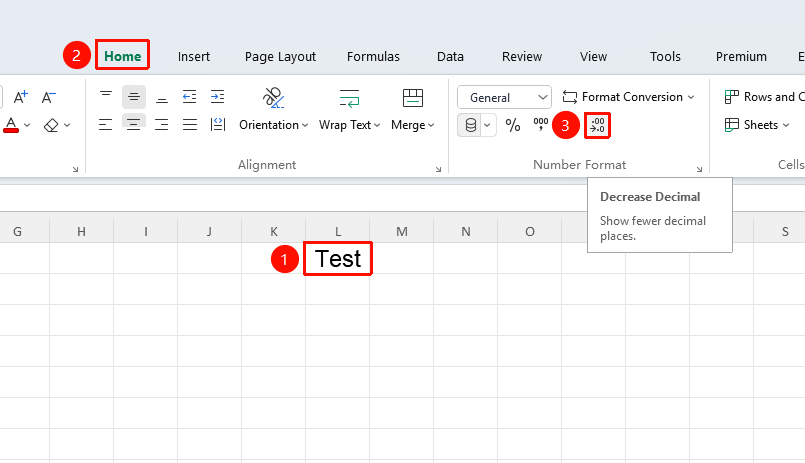Justify text alignment icon
The height and width of the screenshot is (463, 805).
click(x=190, y=125)
